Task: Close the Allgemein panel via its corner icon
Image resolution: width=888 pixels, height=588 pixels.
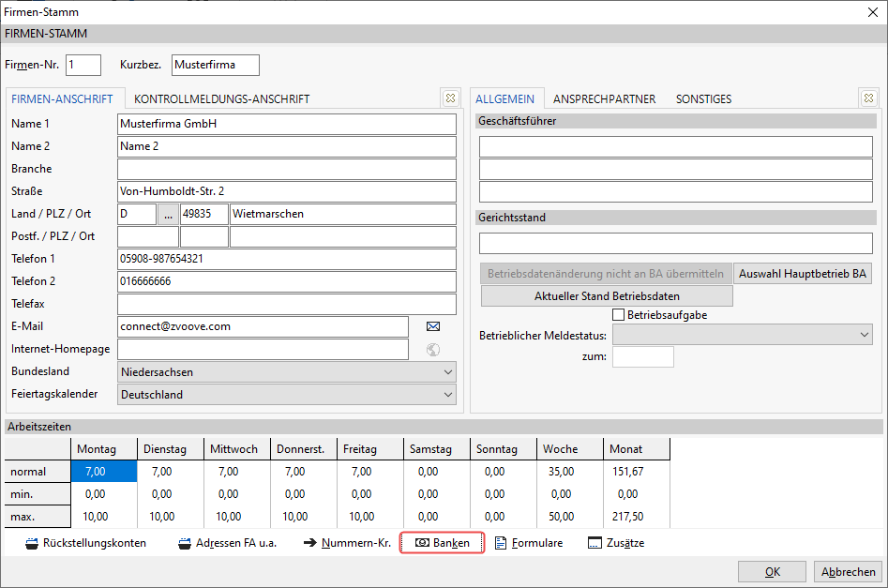Action: tap(867, 98)
